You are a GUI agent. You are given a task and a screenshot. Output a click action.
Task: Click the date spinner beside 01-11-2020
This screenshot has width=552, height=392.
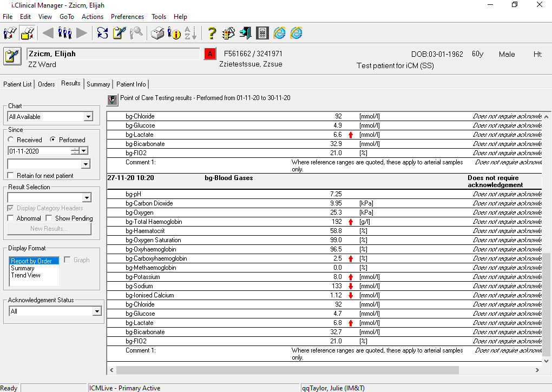tap(75, 151)
